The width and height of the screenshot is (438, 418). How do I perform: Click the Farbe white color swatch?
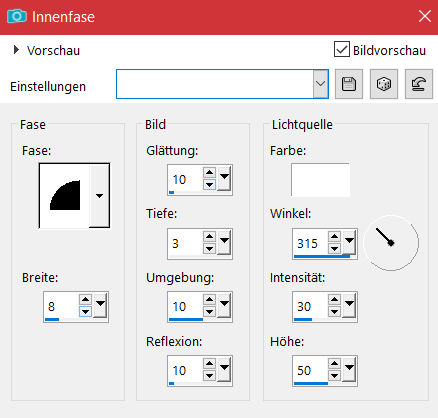[320, 180]
